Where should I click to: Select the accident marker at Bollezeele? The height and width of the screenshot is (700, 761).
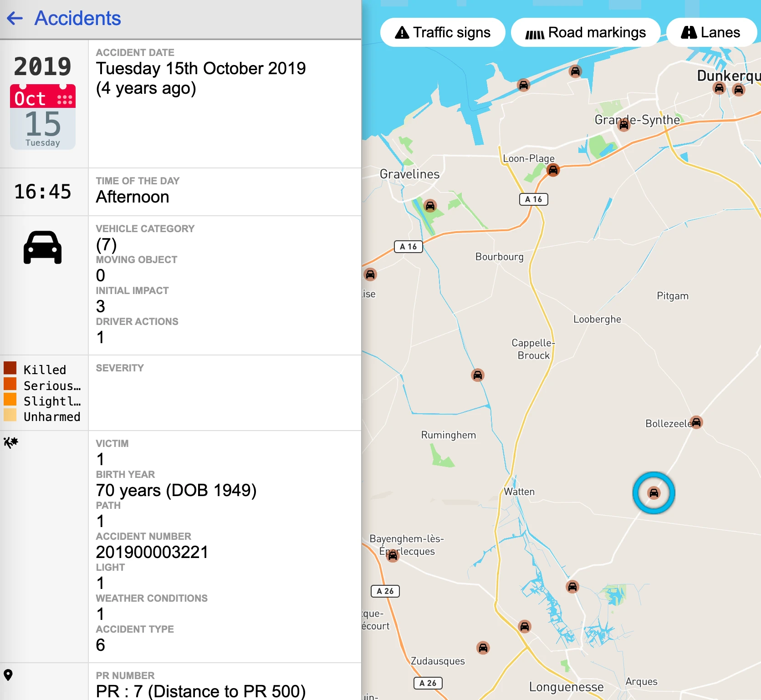pyautogui.click(x=696, y=422)
